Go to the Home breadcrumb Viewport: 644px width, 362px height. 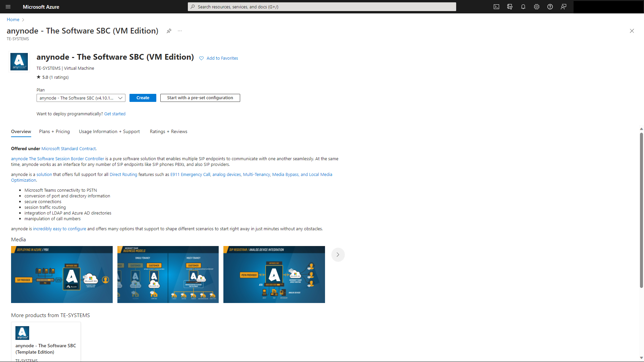(13, 20)
